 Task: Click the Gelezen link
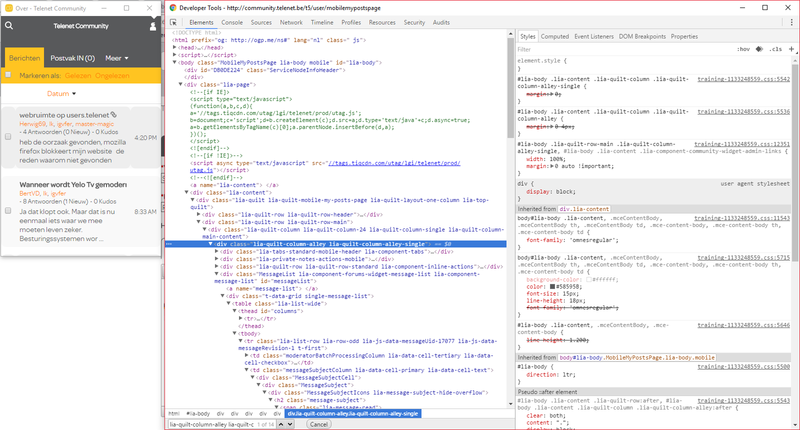(x=78, y=75)
